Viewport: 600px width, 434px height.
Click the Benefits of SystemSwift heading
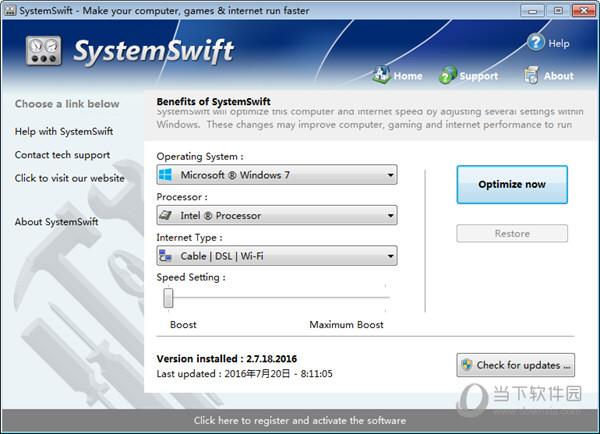click(214, 101)
